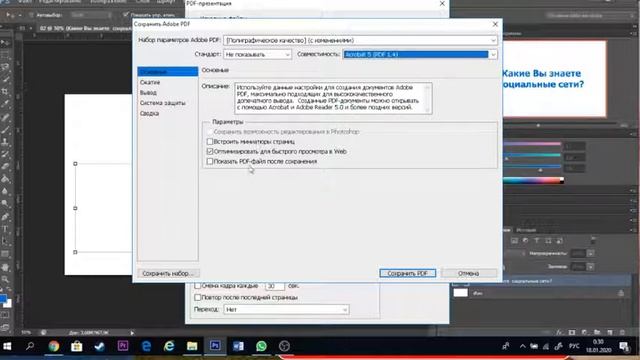Click Фон layer thumbnail
This screenshot has height=360, width=640.
(x=460, y=293)
